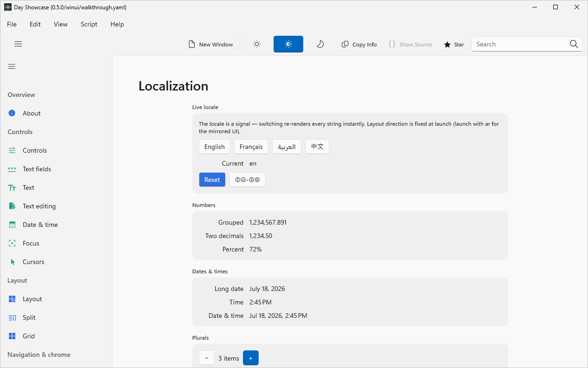Open the Edit menu
The image size is (588, 368).
pos(35,24)
